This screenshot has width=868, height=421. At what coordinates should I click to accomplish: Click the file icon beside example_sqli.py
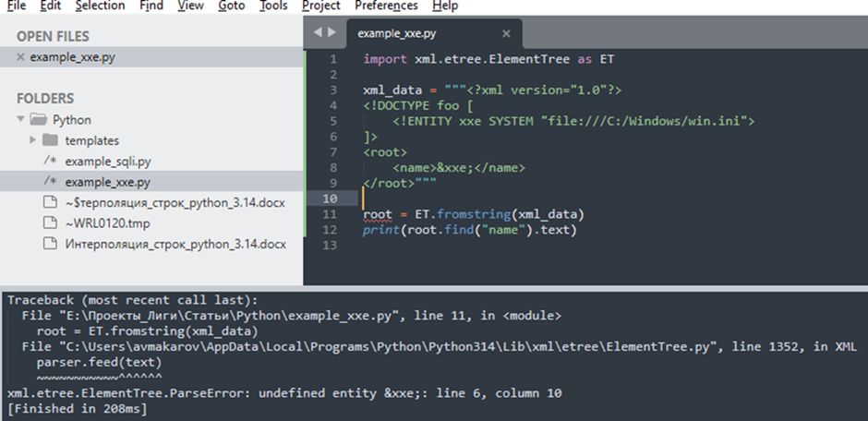[x=50, y=162]
